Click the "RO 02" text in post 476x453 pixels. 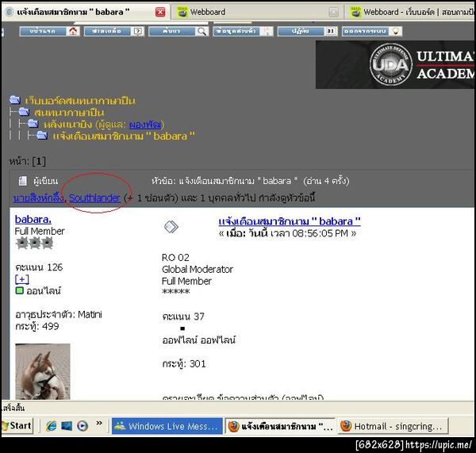click(x=175, y=258)
